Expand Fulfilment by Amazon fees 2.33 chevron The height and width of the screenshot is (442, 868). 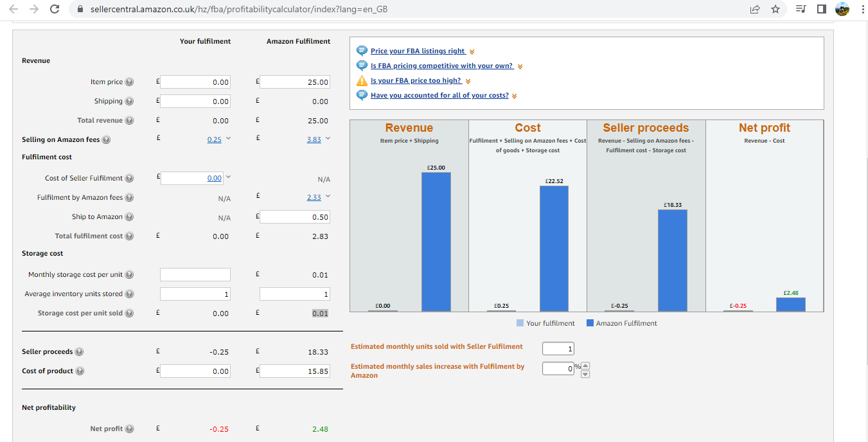328,197
